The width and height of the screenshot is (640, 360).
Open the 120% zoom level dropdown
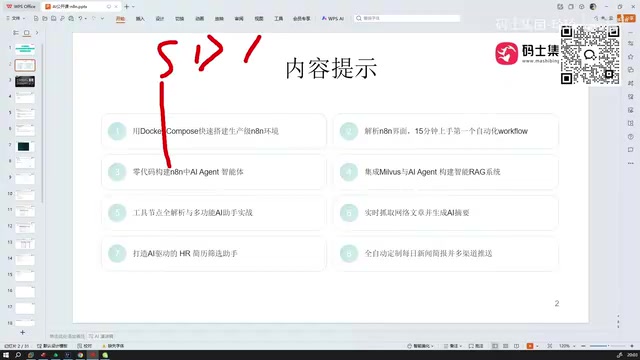pyautogui.click(x=567, y=346)
